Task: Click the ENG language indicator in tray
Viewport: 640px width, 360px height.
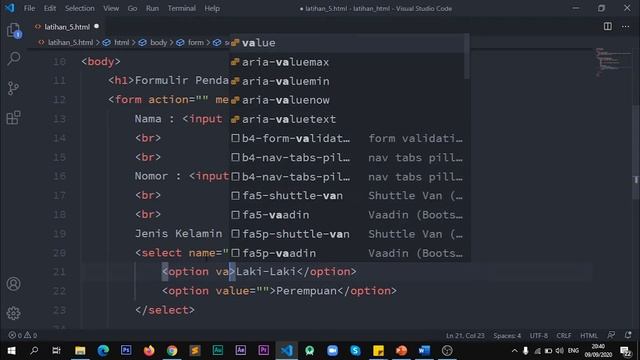Action: [573, 351]
